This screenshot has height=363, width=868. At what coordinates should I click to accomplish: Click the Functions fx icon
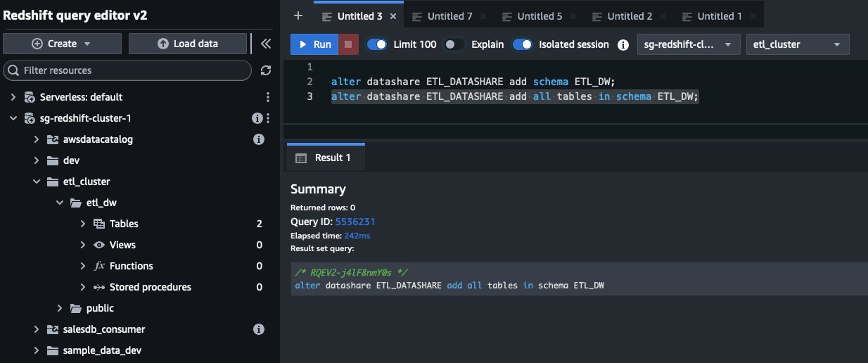point(99,266)
